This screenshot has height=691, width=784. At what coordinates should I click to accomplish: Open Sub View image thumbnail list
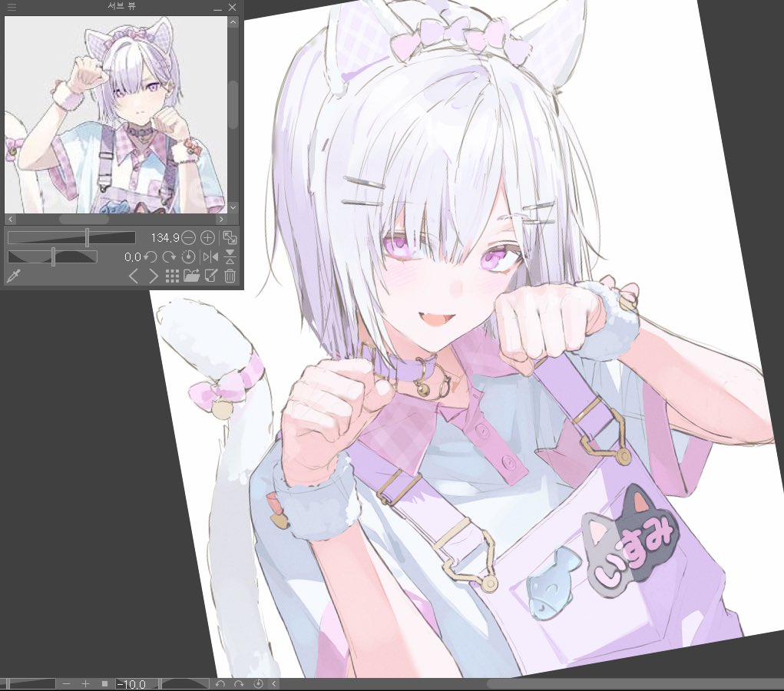click(x=172, y=276)
